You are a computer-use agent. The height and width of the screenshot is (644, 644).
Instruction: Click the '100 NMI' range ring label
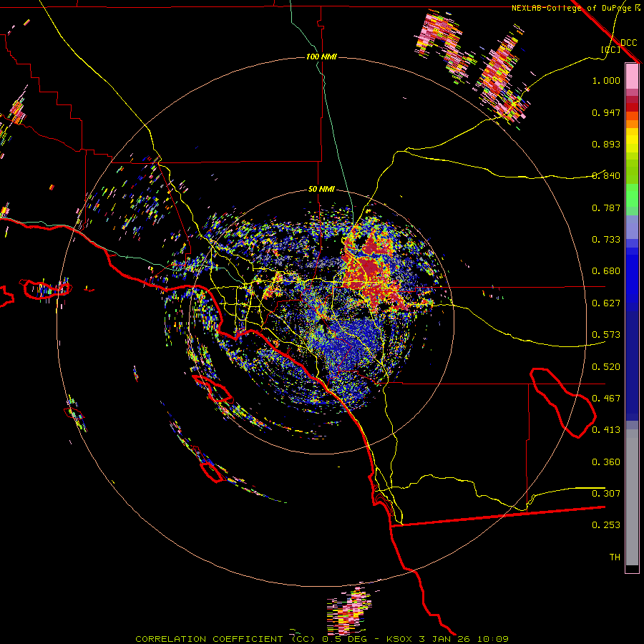click(x=321, y=57)
